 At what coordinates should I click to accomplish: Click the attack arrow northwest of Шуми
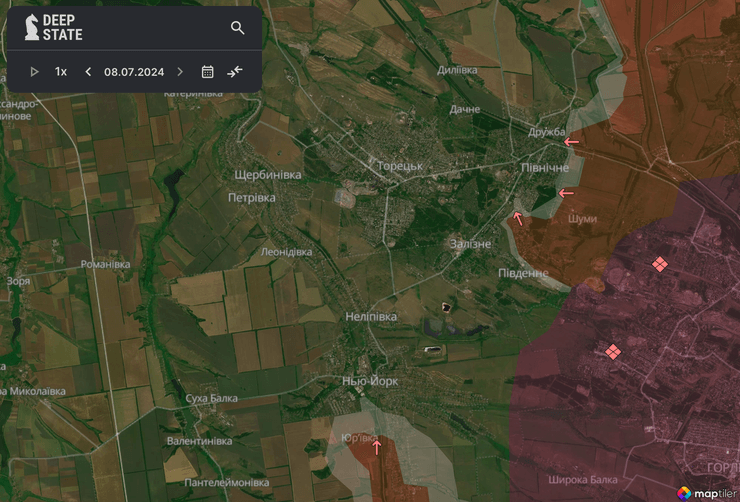[x=518, y=218]
